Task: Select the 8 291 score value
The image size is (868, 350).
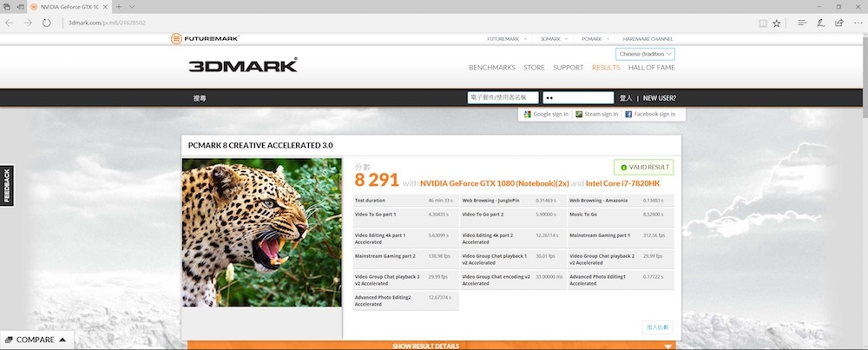Action: (377, 180)
